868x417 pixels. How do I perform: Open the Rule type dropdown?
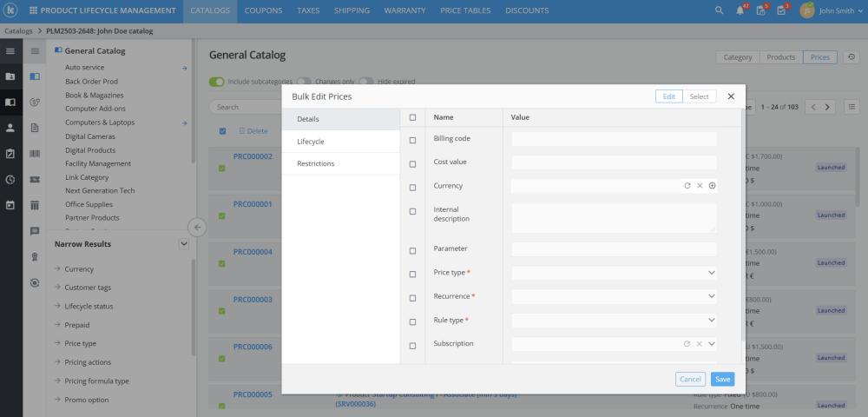[x=614, y=320]
